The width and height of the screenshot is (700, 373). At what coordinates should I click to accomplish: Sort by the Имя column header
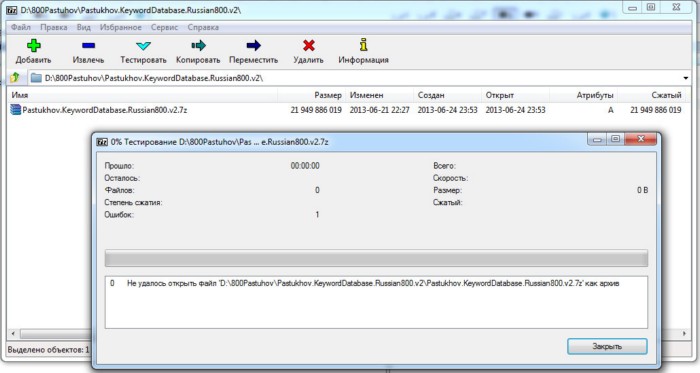[143, 95]
